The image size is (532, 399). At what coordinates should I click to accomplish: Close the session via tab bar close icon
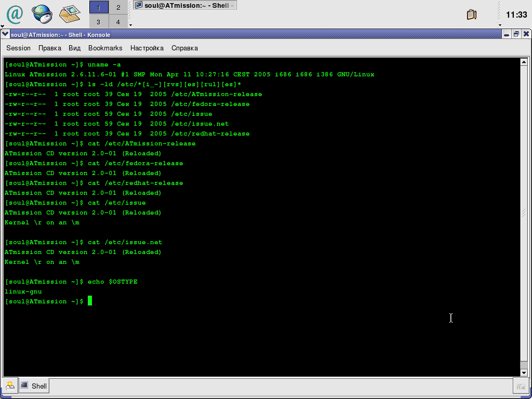(x=521, y=386)
